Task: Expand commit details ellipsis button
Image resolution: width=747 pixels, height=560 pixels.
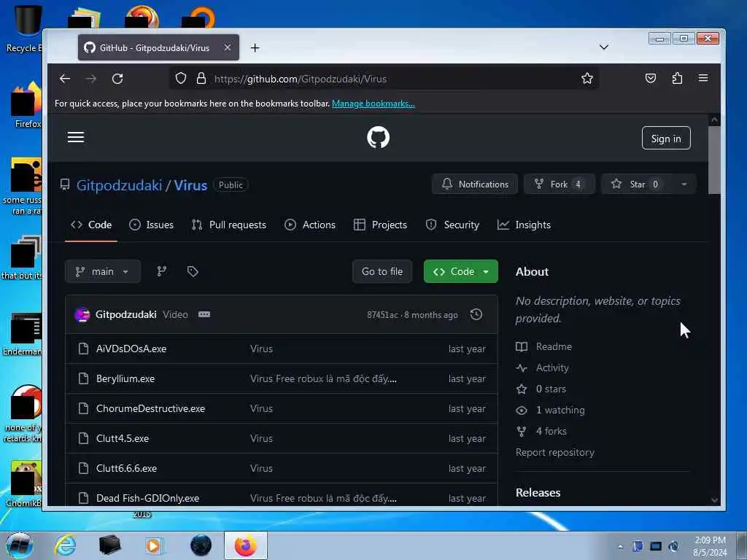Action: [204, 314]
